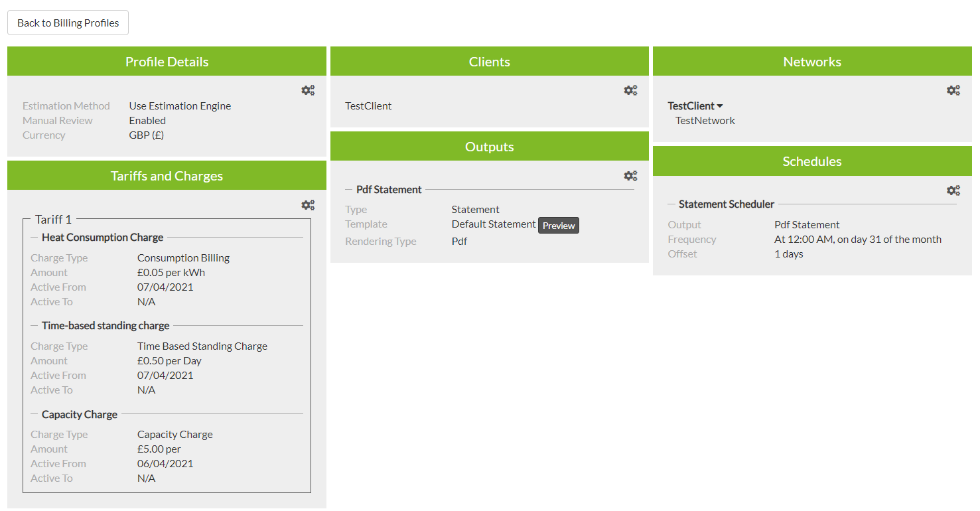Viewport: 980px width, 511px height.
Task: Click the Manual Review Enabled value
Action: (147, 120)
